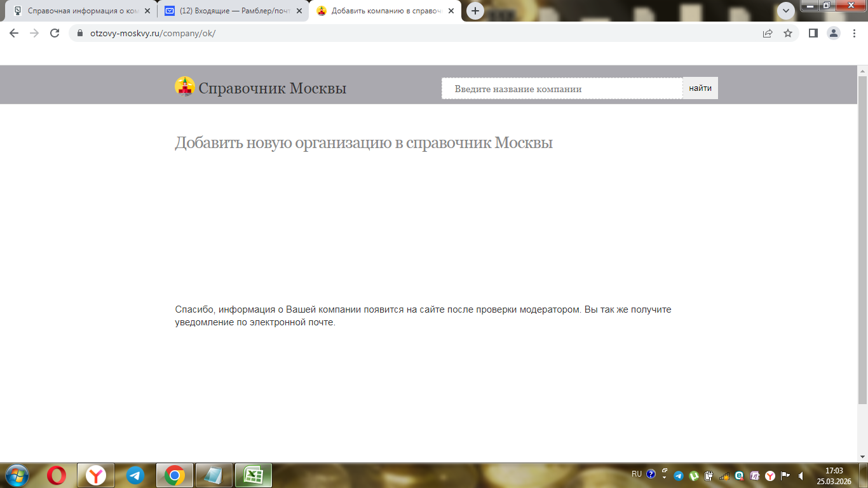Click the Справочник Москвы logo icon
The image size is (868, 488).
point(185,86)
